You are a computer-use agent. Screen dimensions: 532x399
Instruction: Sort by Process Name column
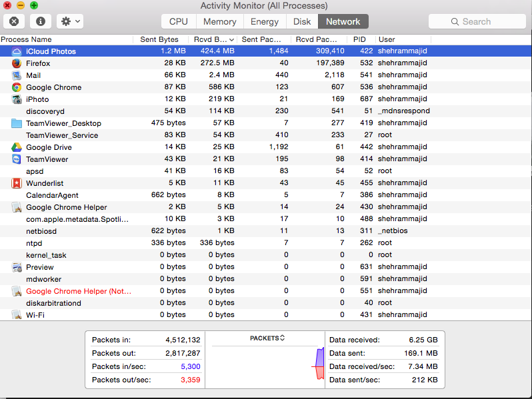point(66,39)
